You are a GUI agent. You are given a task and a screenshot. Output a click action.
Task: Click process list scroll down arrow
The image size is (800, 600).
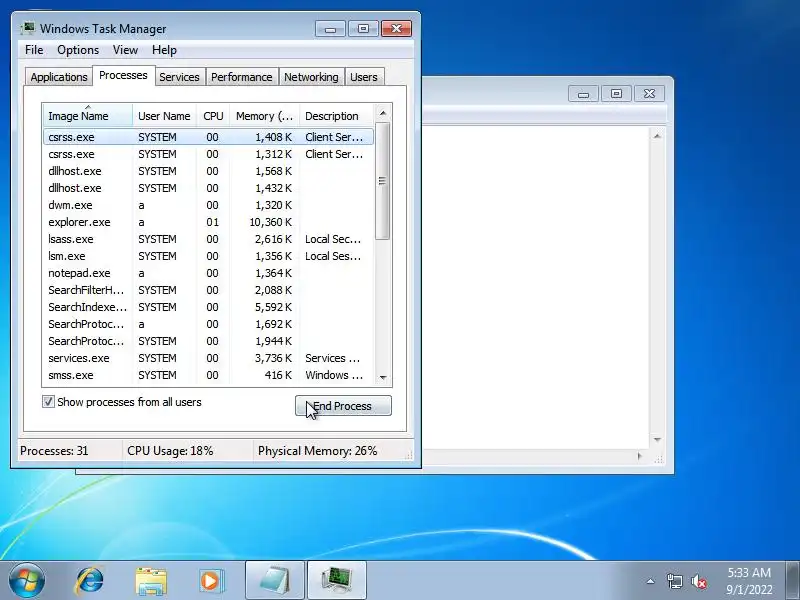click(383, 378)
